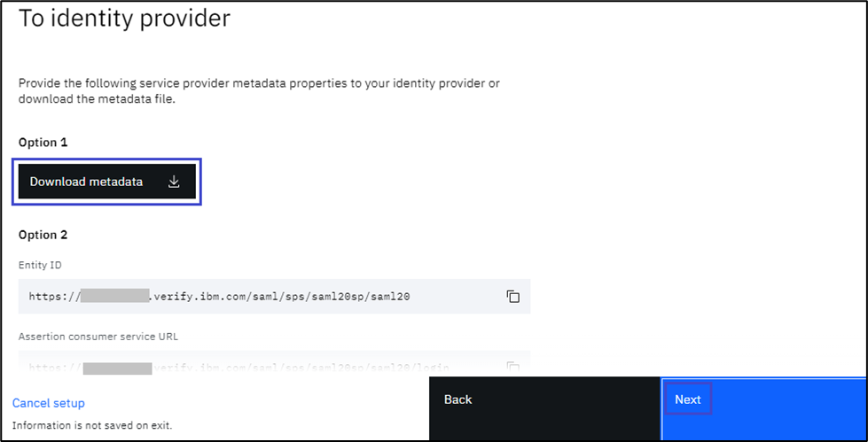The image size is (868, 442).
Task: Click the Download metadata button
Action: point(87,182)
